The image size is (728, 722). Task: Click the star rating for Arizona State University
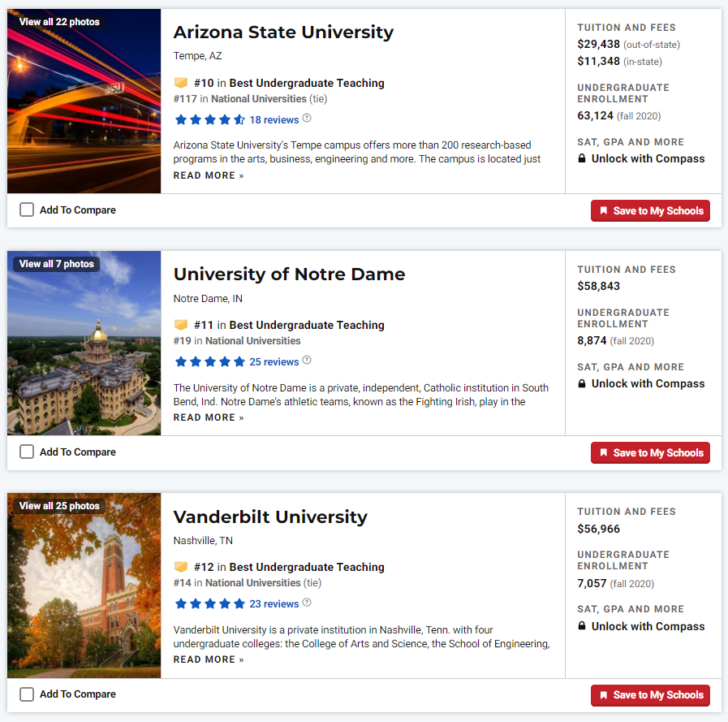point(210,120)
